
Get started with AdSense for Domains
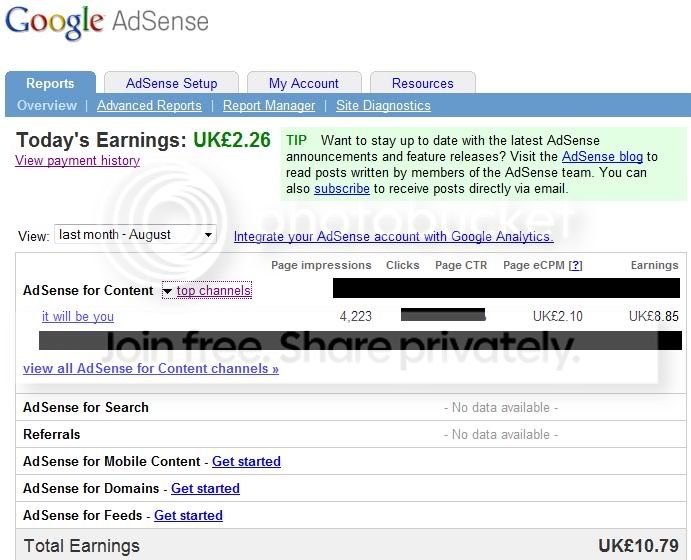[205, 488]
